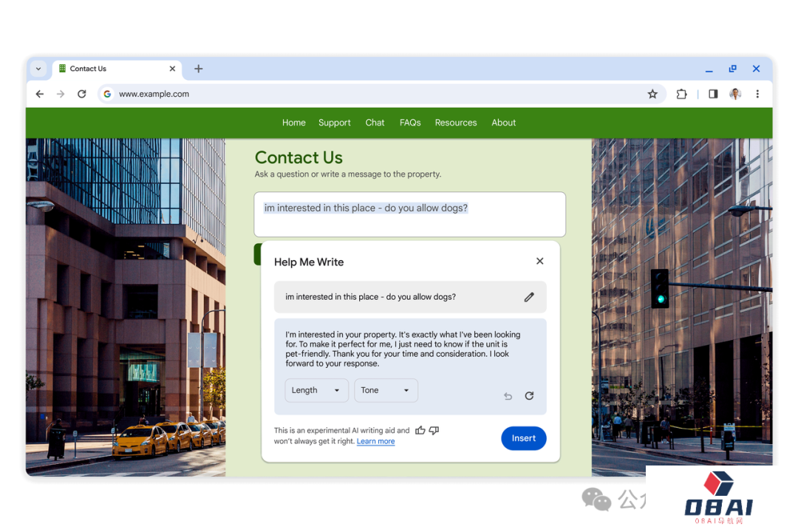Close the Help Me Write dialog
The width and height of the screenshot is (798, 532).
click(x=539, y=261)
